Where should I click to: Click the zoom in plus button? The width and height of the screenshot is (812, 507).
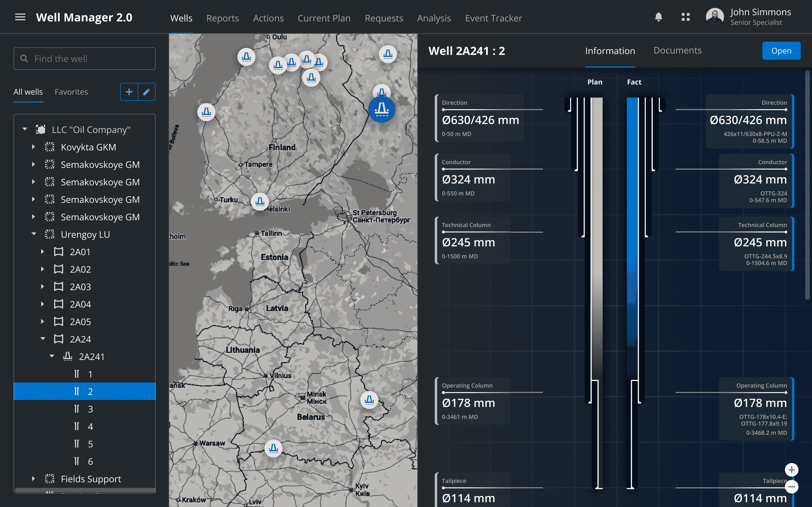[x=791, y=470]
